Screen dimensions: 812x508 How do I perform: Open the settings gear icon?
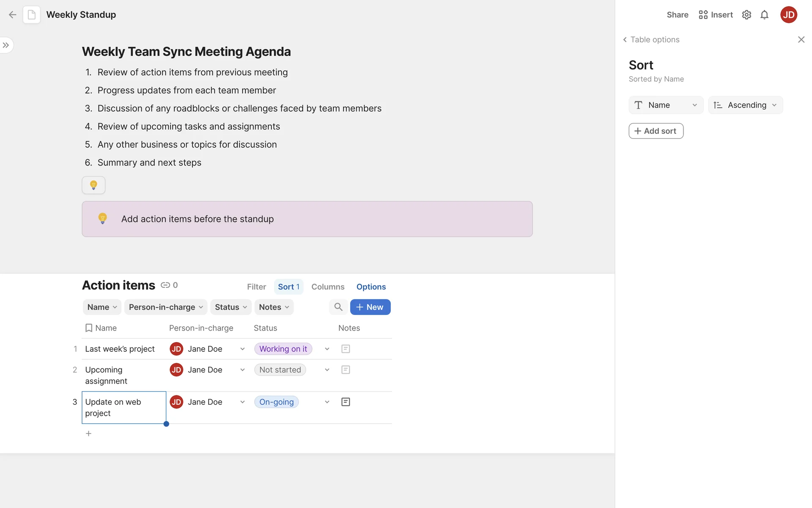point(746,15)
